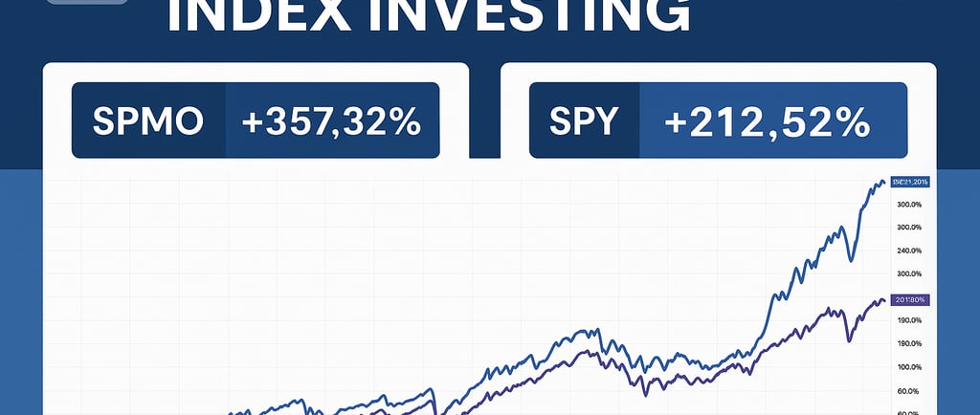Click the mid-chart peak of the blue SPMO line
This screenshot has height=415, width=980.
point(598,329)
